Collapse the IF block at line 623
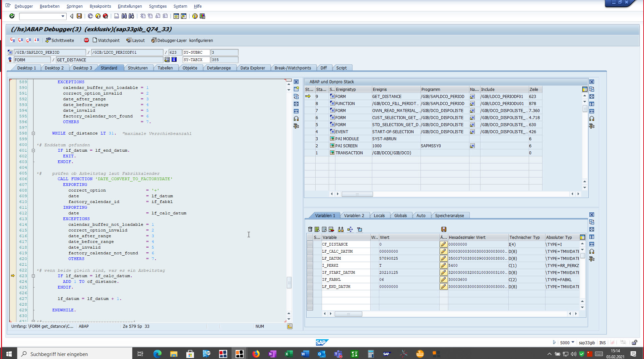Screen dimensions: 644x359 tap(34, 276)
